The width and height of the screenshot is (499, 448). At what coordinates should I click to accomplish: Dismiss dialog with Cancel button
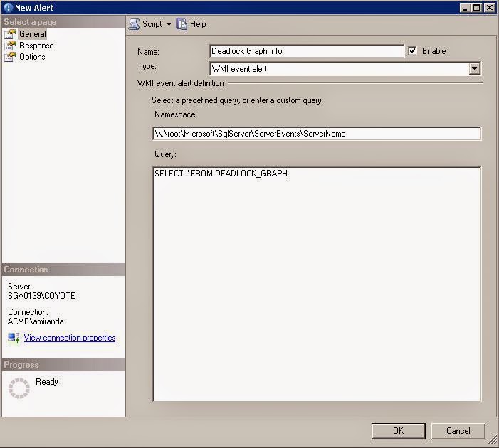[458, 431]
